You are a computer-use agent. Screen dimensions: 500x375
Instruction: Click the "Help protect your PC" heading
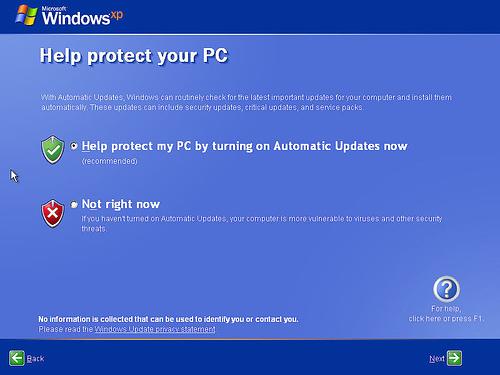[x=134, y=56]
